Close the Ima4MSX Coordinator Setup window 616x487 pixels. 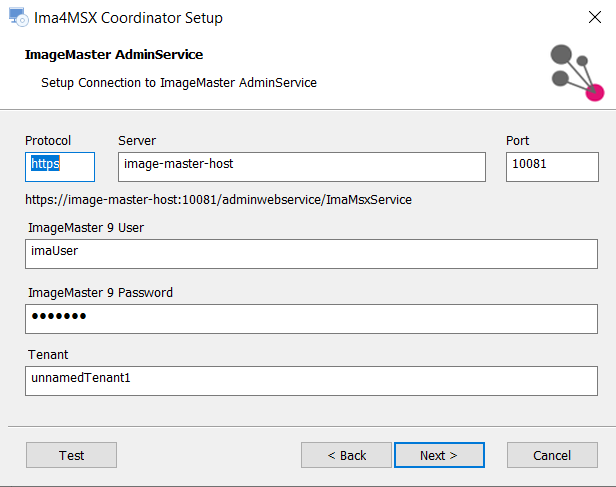[x=595, y=17]
